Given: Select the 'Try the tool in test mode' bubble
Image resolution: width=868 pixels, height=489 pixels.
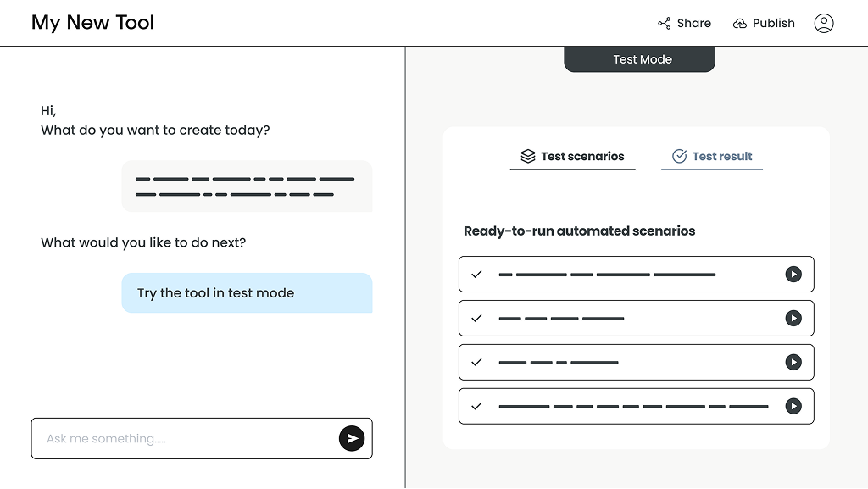Looking at the screenshot, I should 247,292.
